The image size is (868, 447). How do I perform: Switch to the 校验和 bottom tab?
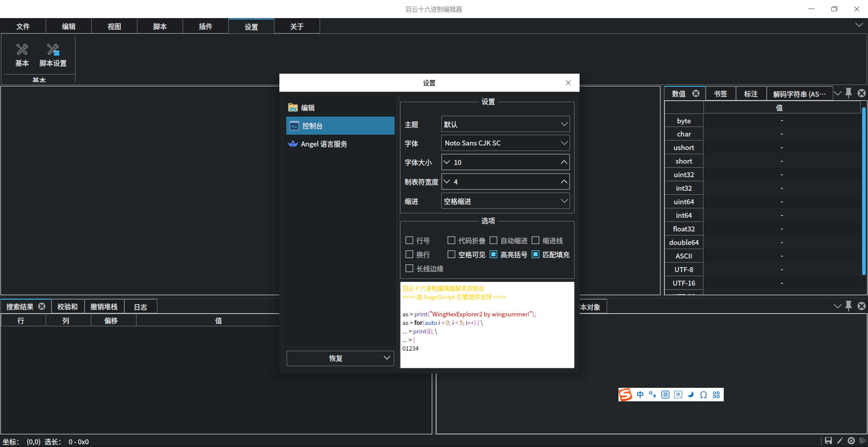pyautogui.click(x=67, y=306)
